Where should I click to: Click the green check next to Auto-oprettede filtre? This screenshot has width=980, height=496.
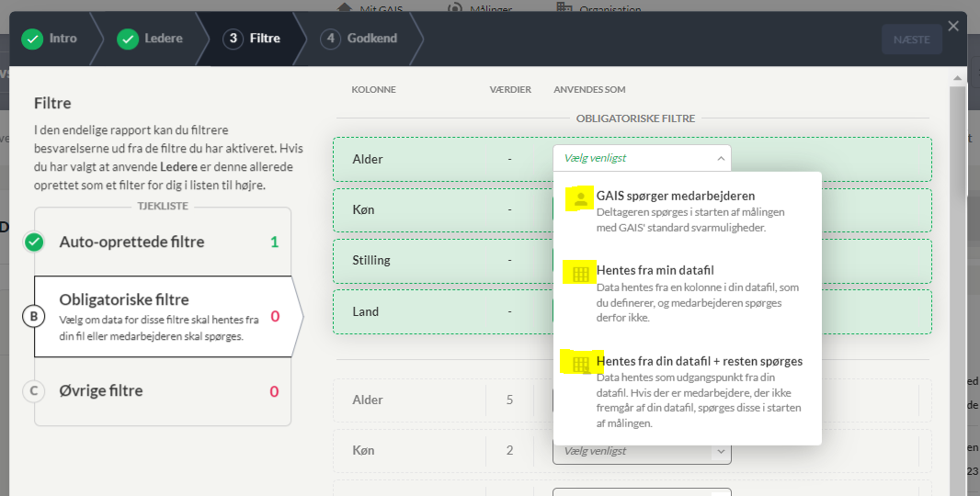coord(34,242)
